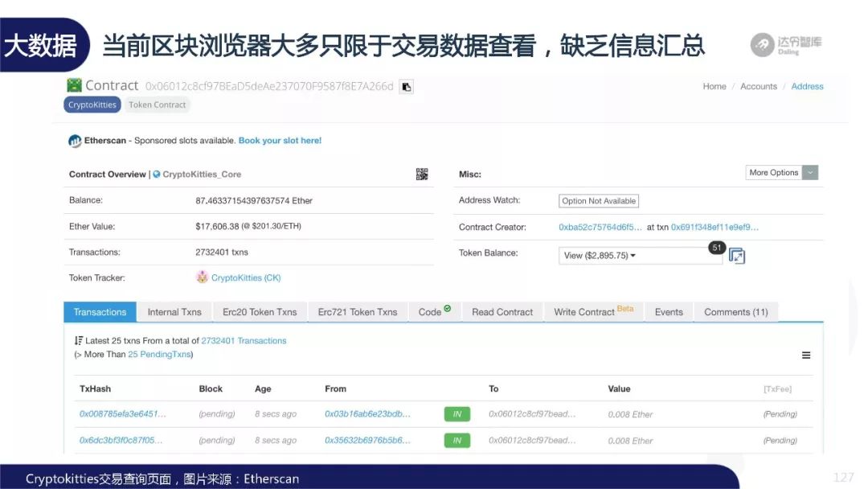Image resolution: width=868 pixels, height=489 pixels.
Task: Click the sort icon before Latest 25 txns
Action: (x=79, y=340)
